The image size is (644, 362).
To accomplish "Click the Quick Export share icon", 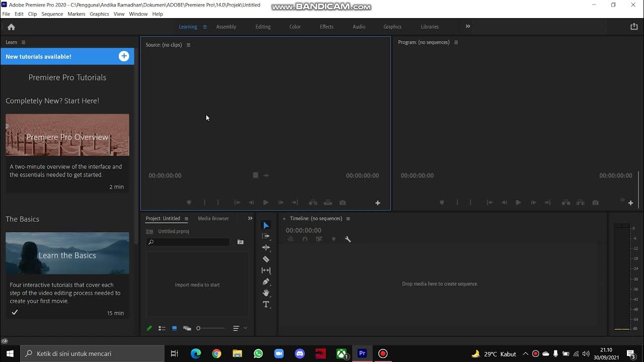I will [634, 27].
